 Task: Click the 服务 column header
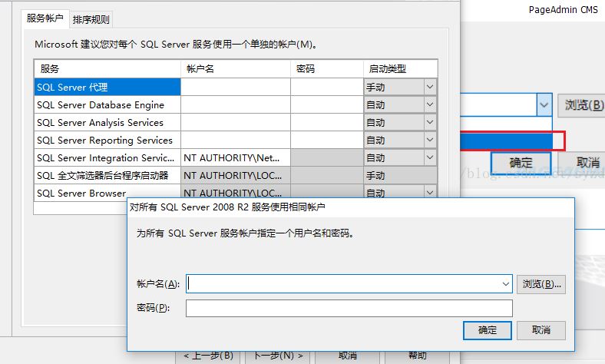(x=107, y=69)
